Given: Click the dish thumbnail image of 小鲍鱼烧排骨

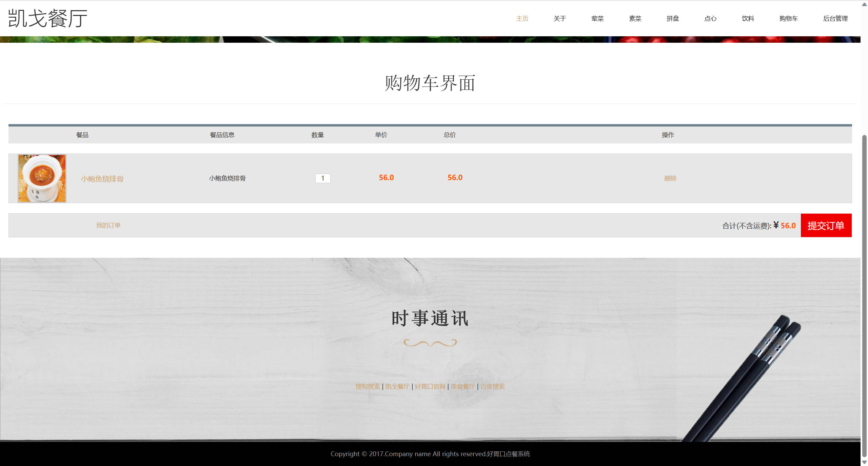Looking at the screenshot, I should (x=42, y=178).
